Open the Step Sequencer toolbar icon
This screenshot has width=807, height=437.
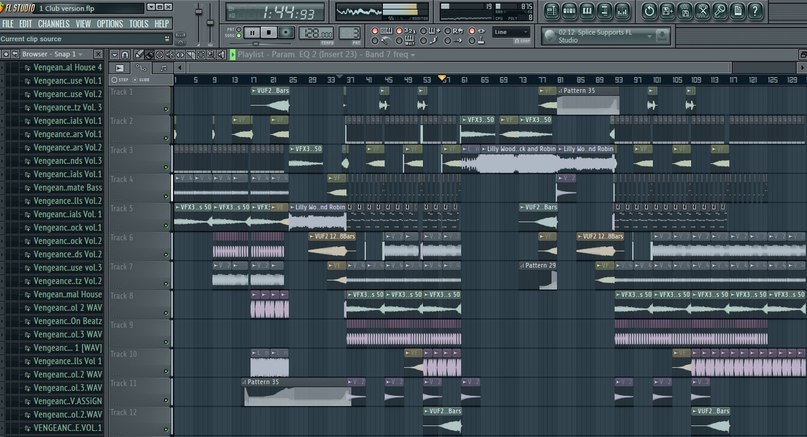pyautogui.click(x=569, y=11)
